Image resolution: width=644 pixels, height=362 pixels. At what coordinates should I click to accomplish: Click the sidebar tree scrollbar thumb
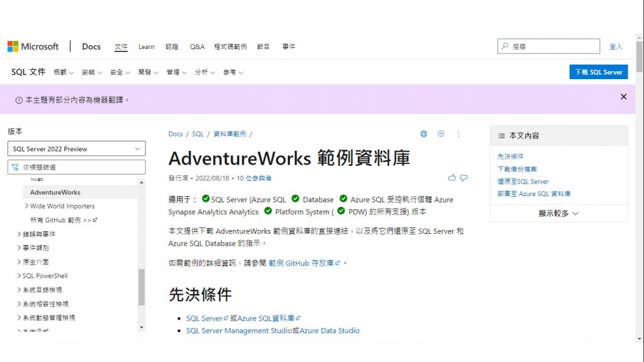142,287
